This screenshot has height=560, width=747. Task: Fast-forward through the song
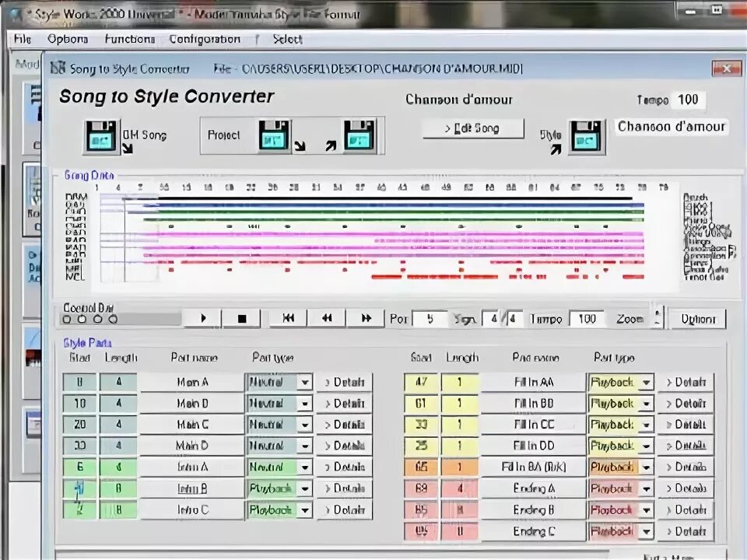(x=364, y=318)
